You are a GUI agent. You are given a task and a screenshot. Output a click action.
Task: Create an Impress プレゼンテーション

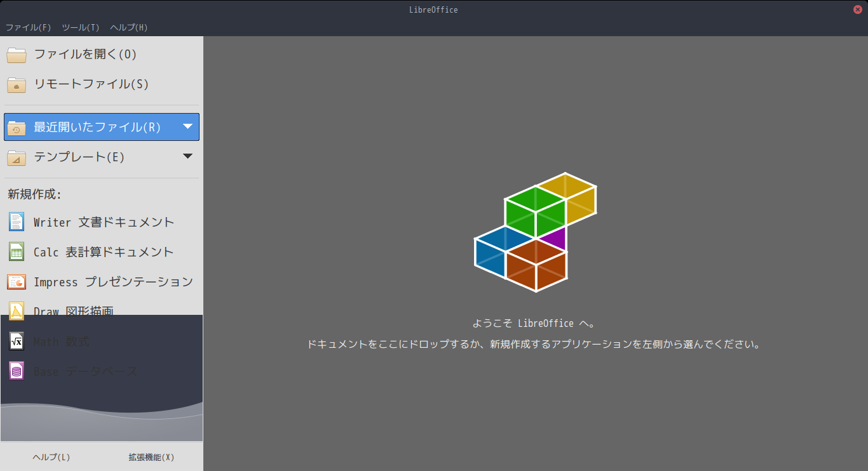point(113,282)
